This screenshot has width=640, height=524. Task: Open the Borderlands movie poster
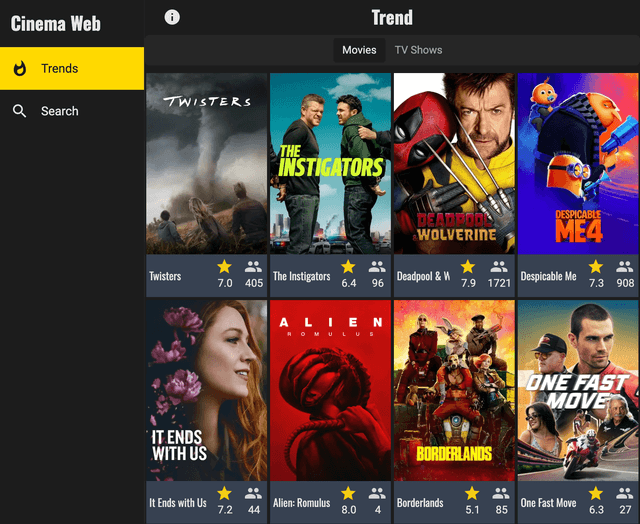(453, 390)
